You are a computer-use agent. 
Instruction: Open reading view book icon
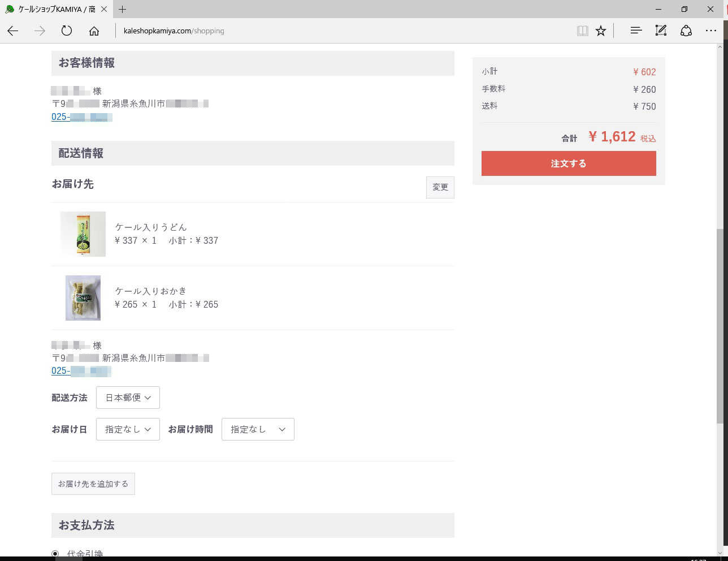(582, 31)
